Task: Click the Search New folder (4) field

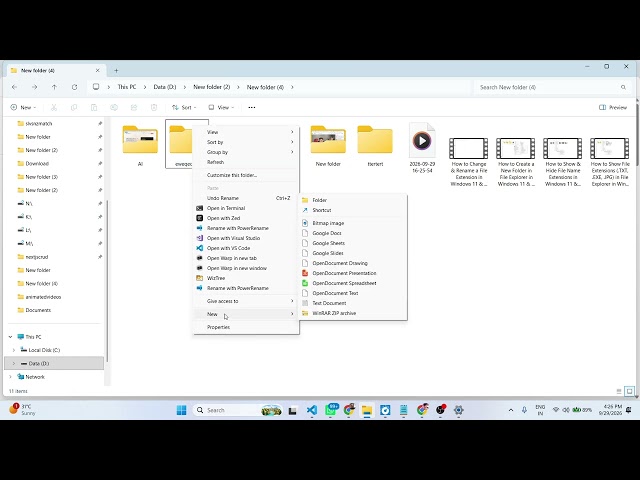Action: (552, 87)
